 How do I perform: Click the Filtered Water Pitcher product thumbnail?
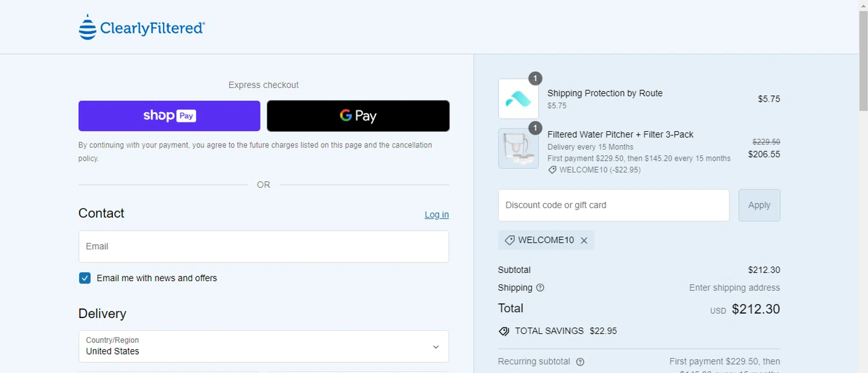(x=518, y=149)
